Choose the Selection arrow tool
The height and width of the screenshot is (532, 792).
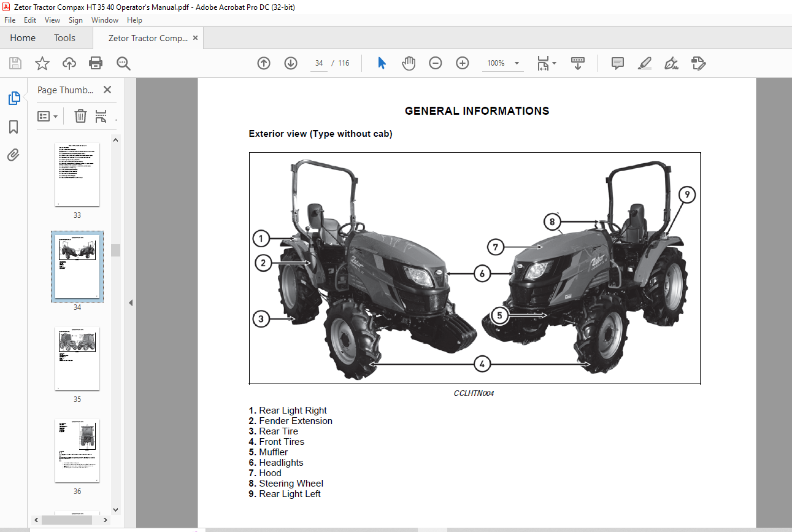coord(382,63)
